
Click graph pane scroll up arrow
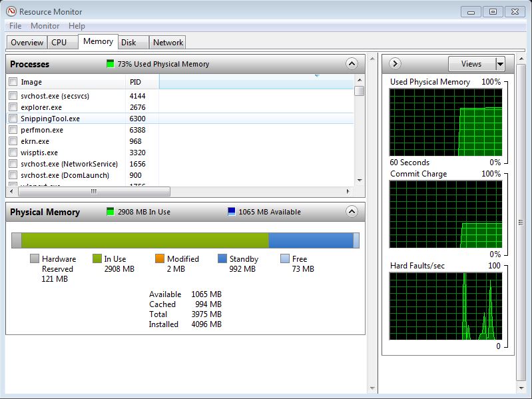[521, 59]
